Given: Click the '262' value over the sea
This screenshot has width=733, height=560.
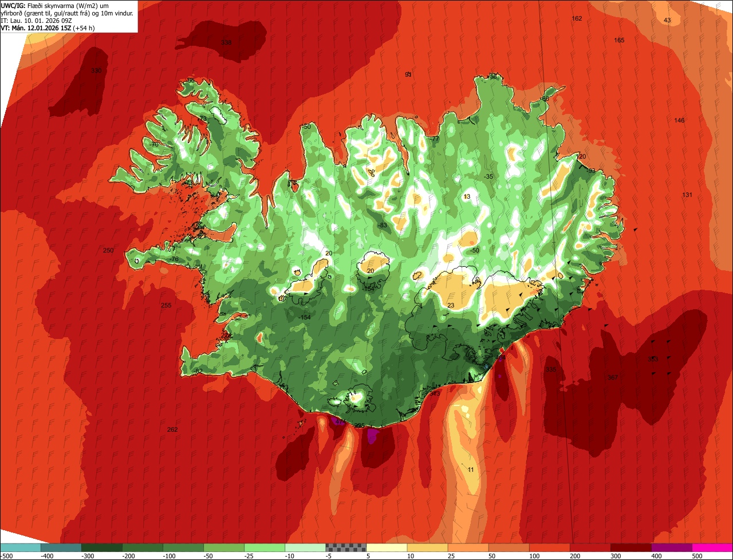Looking at the screenshot, I should 172,429.
